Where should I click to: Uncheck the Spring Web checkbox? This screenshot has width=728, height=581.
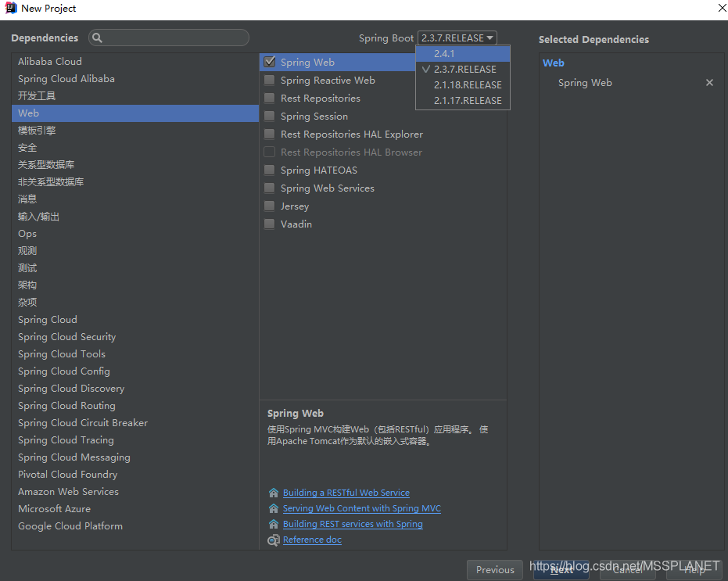(x=269, y=62)
